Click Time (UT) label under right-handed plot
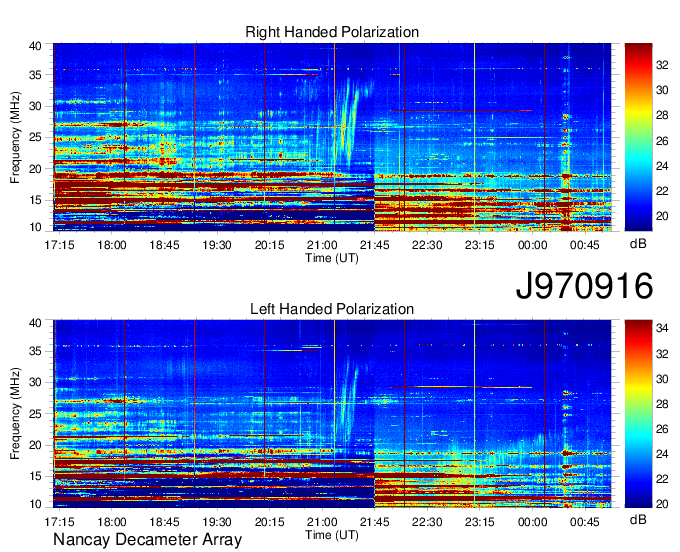680x552 pixels. pyautogui.click(x=332, y=258)
